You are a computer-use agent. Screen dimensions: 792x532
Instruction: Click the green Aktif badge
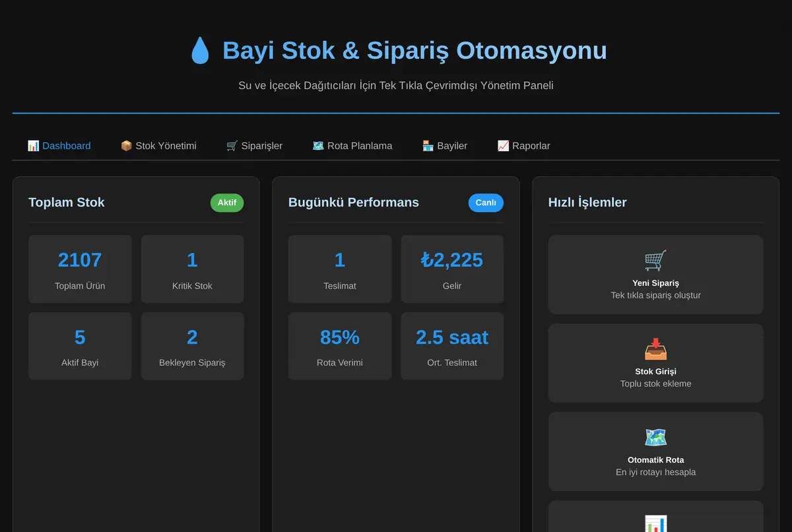tap(227, 203)
